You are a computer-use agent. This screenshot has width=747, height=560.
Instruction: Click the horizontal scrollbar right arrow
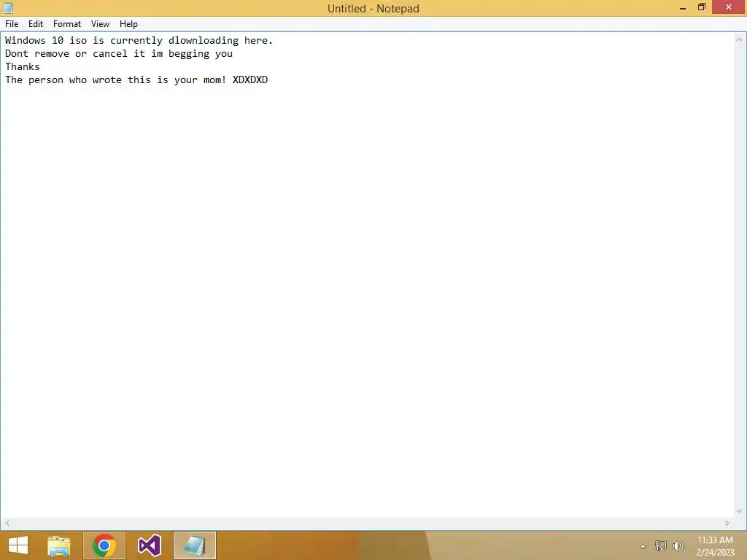tap(727, 523)
